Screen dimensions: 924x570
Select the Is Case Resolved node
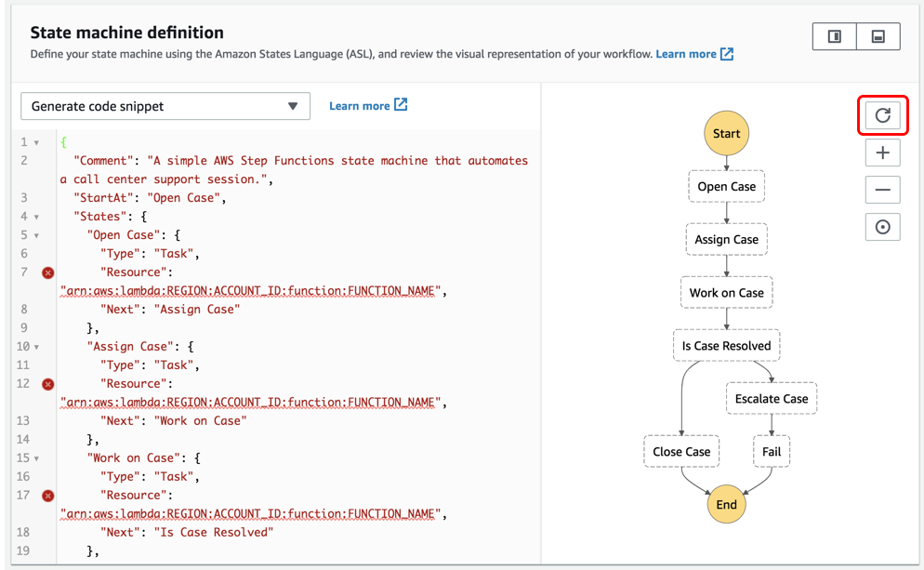(x=726, y=346)
